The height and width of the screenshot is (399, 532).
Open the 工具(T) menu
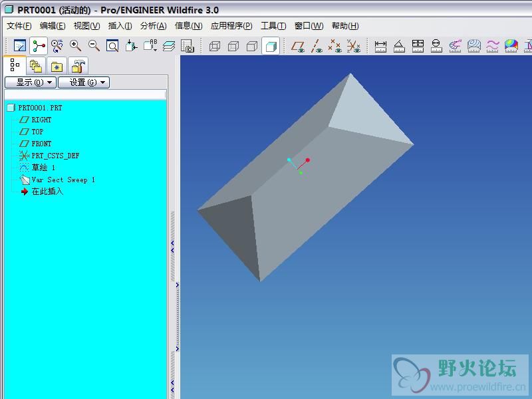(x=273, y=26)
